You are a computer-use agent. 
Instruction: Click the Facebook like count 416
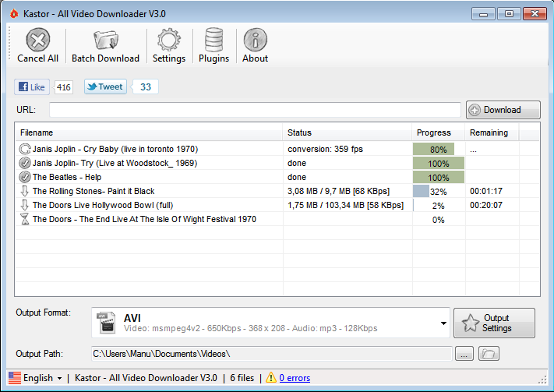pos(64,87)
